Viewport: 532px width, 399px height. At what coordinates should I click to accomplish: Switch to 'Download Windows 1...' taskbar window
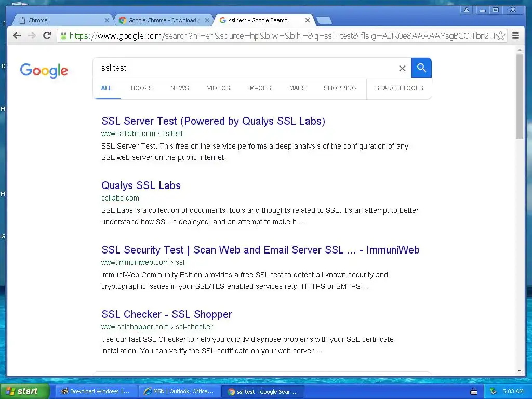point(96,392)
